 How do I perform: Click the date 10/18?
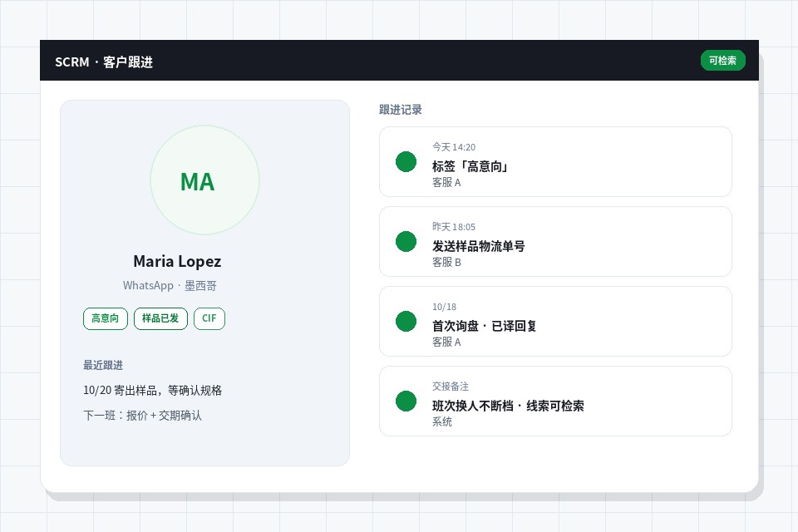[444, 307]
